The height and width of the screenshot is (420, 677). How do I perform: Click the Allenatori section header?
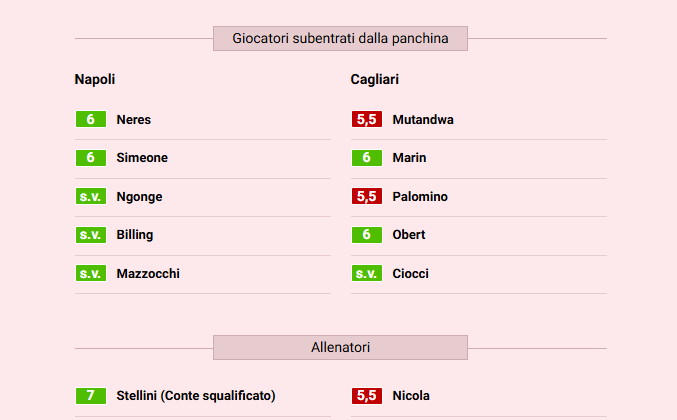[x=340, y=348]
